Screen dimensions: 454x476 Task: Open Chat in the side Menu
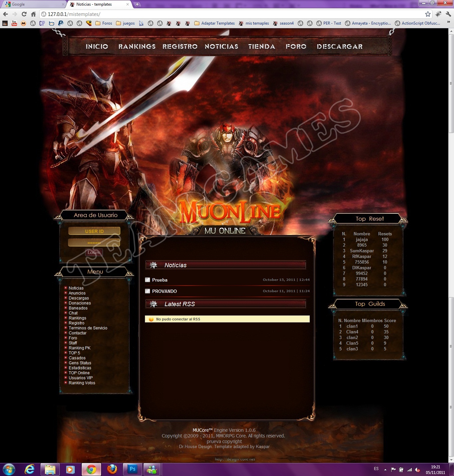point(73,313)
